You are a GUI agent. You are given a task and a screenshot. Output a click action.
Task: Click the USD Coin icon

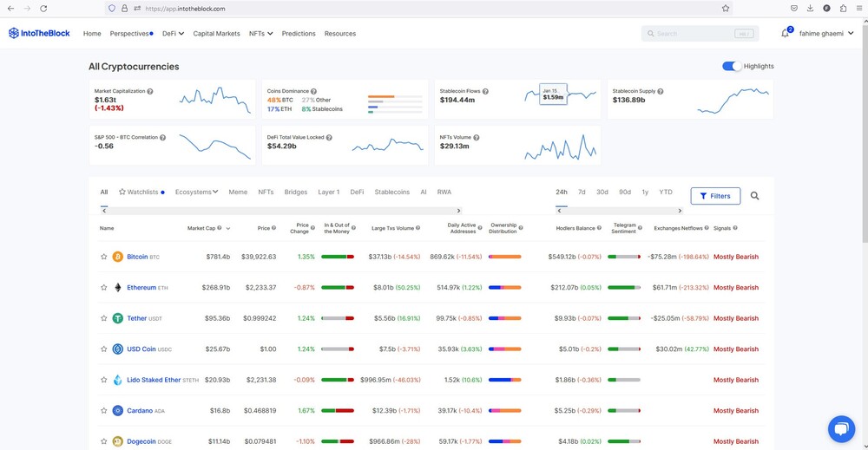[x=117, y=349]
